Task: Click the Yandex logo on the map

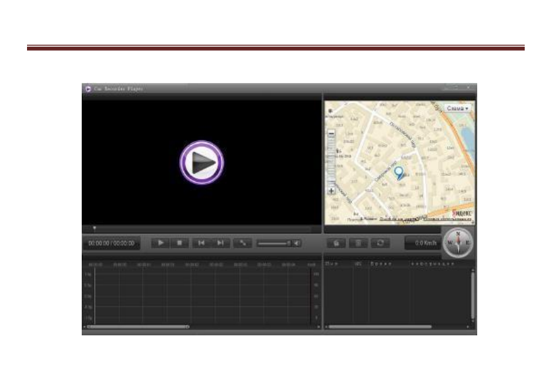Action: pos(461,213)
